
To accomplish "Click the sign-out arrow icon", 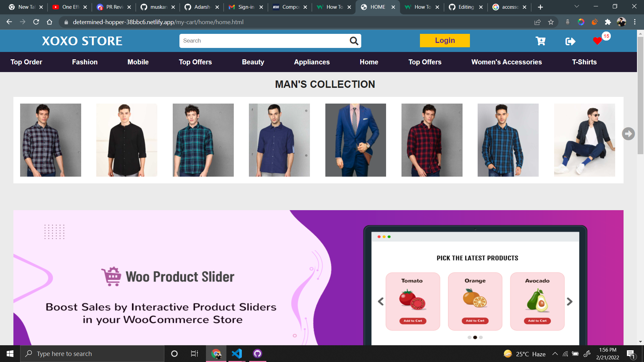I will click(570, 41).
